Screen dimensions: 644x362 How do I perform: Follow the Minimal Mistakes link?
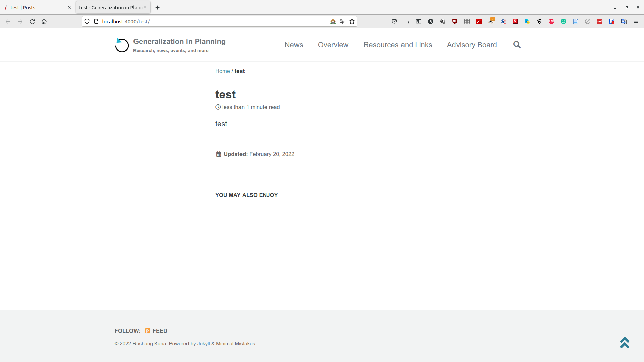(235, 344)
